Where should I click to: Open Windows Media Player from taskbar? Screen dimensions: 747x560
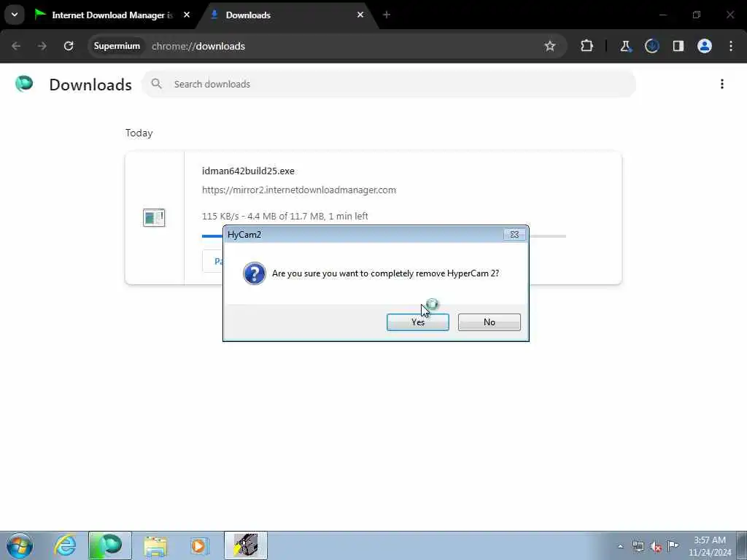199,545
